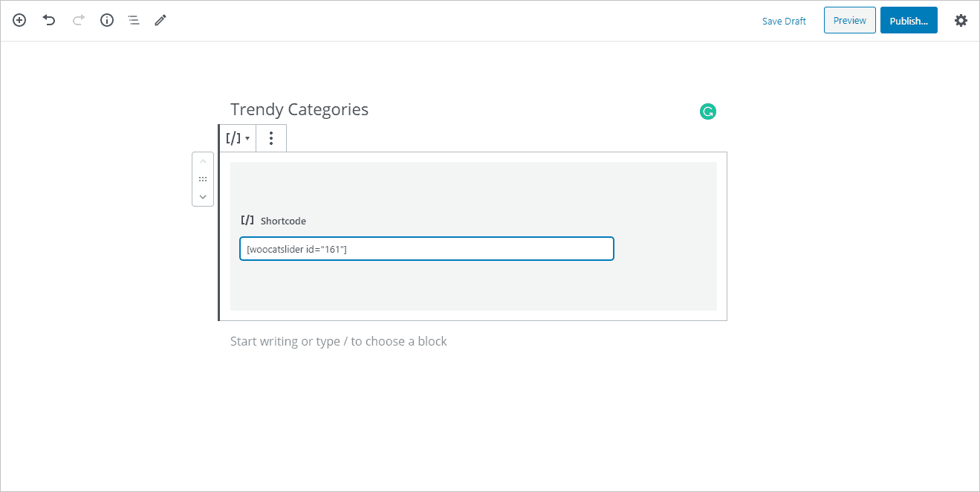
Task: Toggle the settings gear sidebar
Action: coord(961,20)
